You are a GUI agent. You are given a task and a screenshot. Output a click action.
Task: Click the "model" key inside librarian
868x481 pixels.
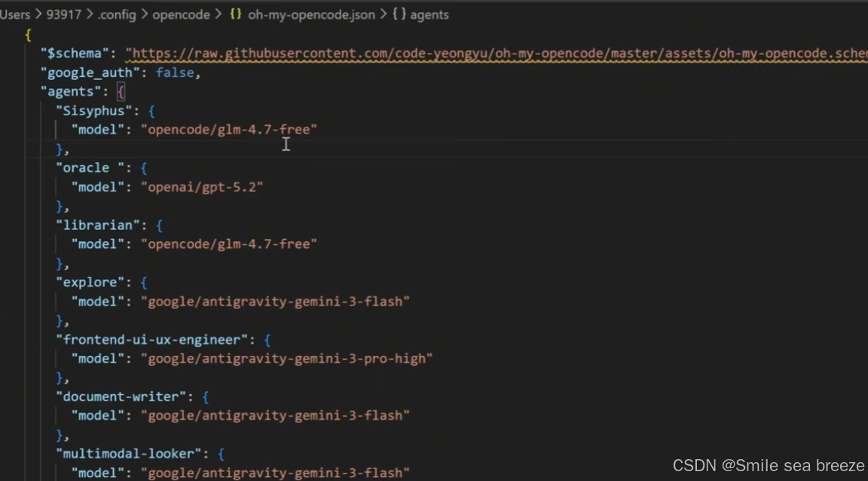[97, 244]
